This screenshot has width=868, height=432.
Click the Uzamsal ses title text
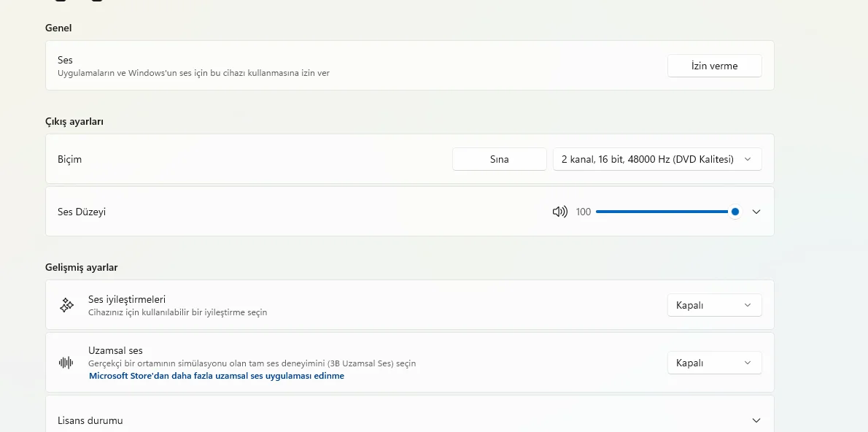click(x=115, y=351)
